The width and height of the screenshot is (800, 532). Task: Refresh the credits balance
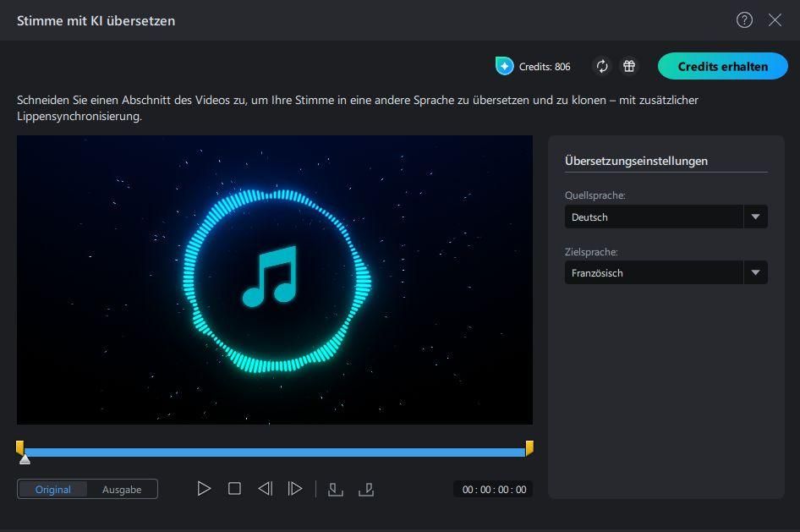coord(602,66)
